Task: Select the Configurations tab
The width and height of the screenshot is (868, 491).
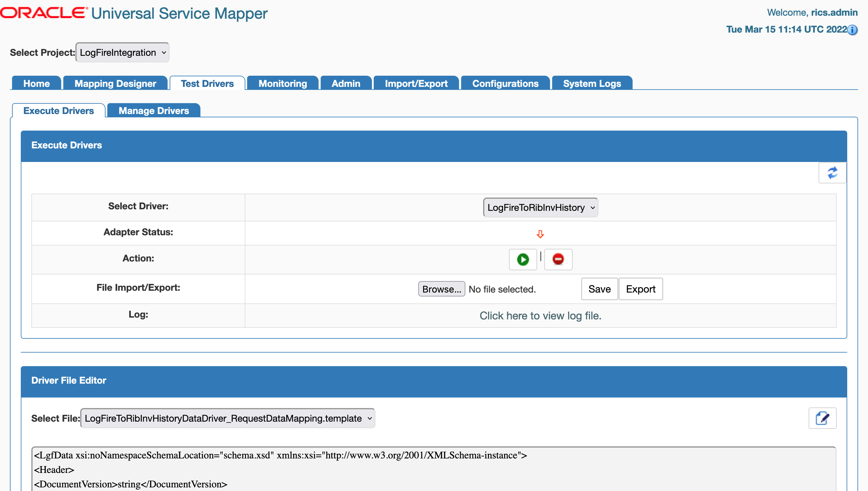Action: click(505, 83)
